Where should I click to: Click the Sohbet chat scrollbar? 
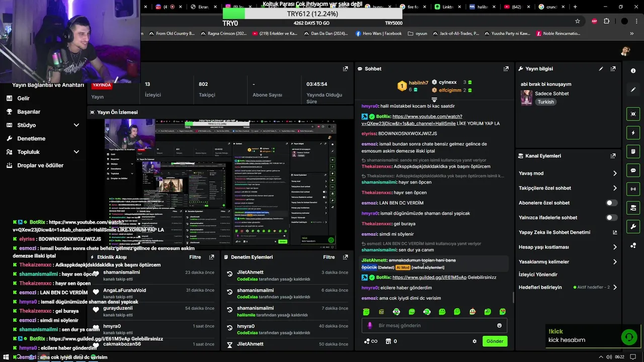pos(513,297)
